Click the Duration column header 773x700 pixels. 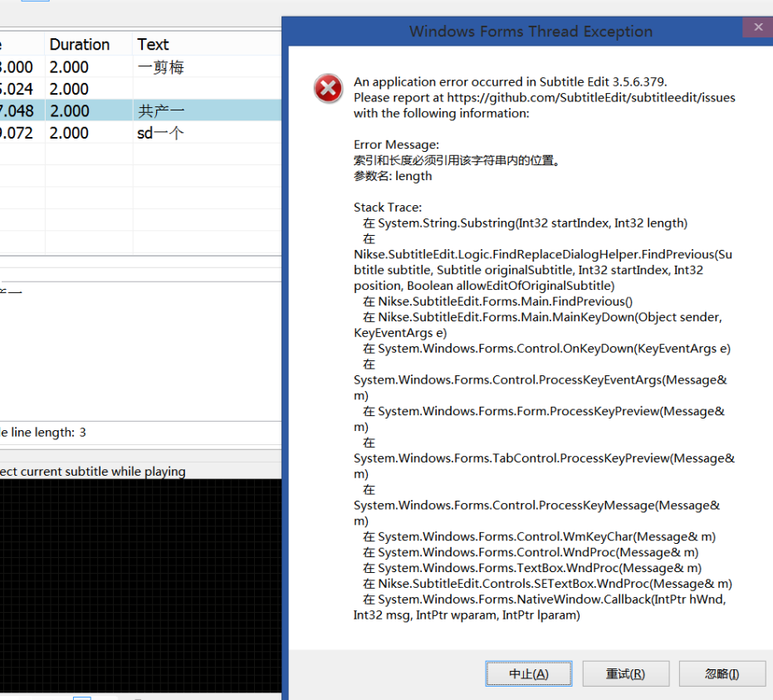(x=89, y=44)
